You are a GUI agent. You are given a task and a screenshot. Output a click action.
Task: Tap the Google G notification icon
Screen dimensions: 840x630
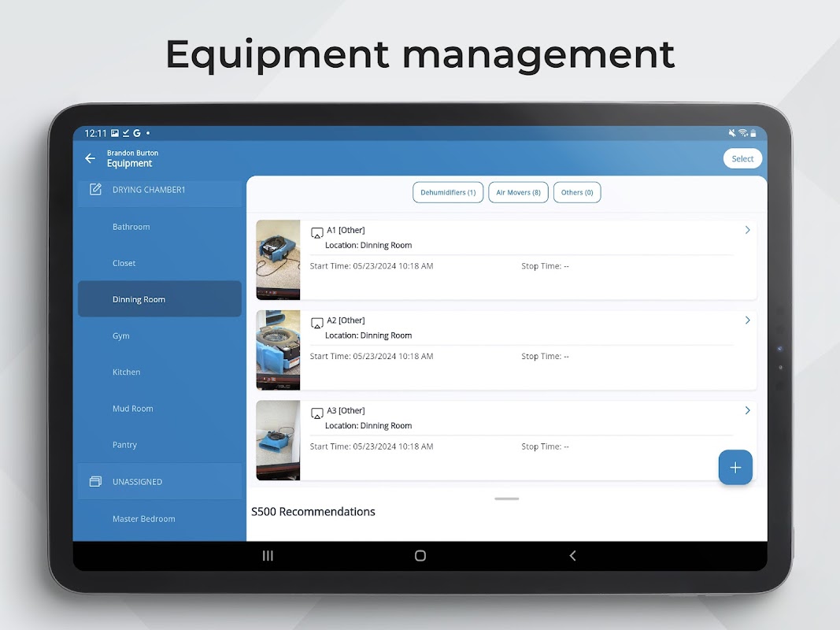coord(137,133)
